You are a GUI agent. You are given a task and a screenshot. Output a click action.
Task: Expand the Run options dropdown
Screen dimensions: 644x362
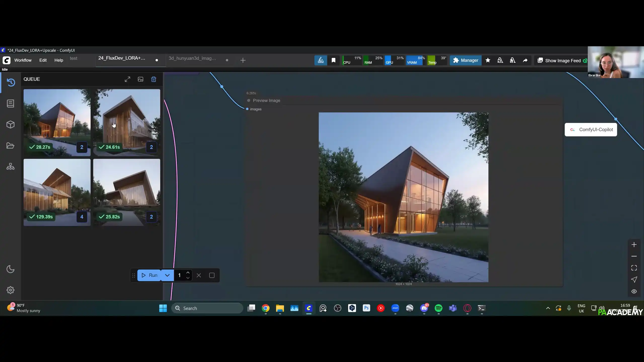click(x=167, y=275)
